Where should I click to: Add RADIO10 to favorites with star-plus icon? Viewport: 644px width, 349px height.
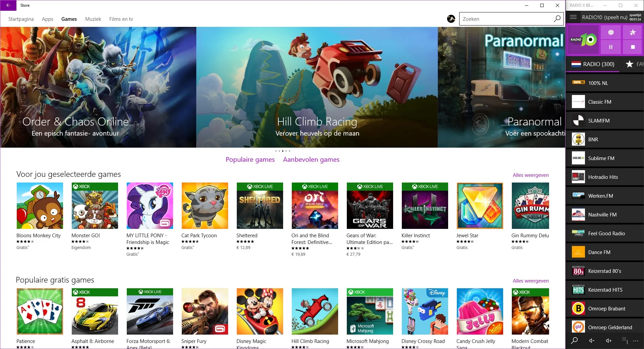click(x=633, y=32)
